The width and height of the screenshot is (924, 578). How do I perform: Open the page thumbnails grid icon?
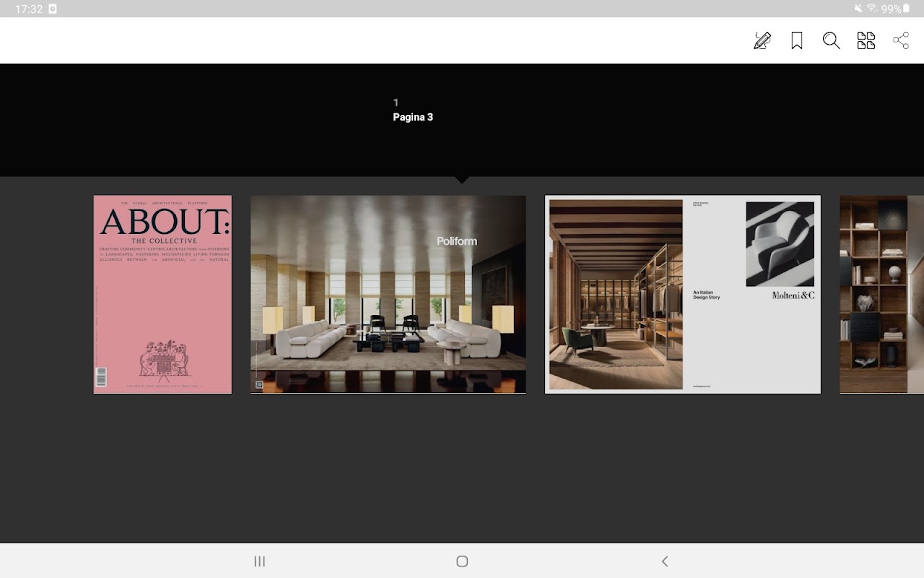tap(866, 40)
